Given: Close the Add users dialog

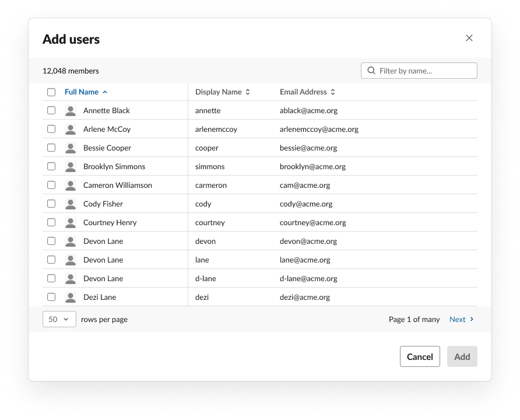Looking at the screenshot, I should point(469,38).
